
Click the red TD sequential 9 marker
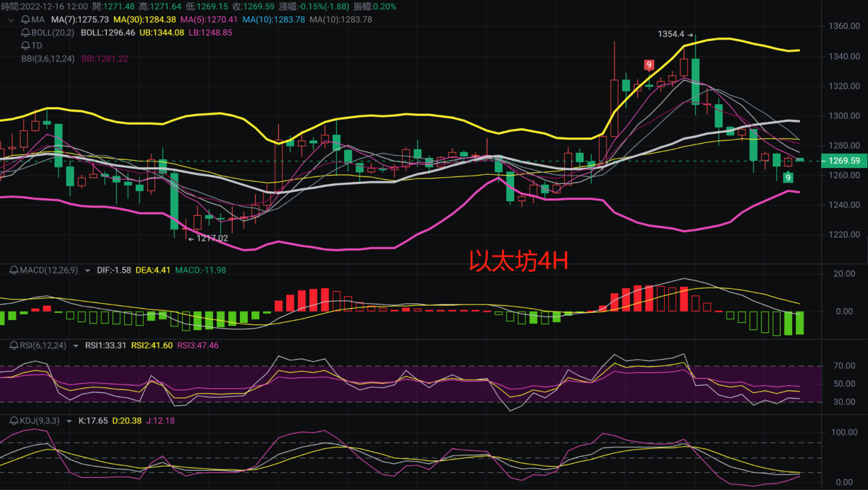[x=649, y=64]
